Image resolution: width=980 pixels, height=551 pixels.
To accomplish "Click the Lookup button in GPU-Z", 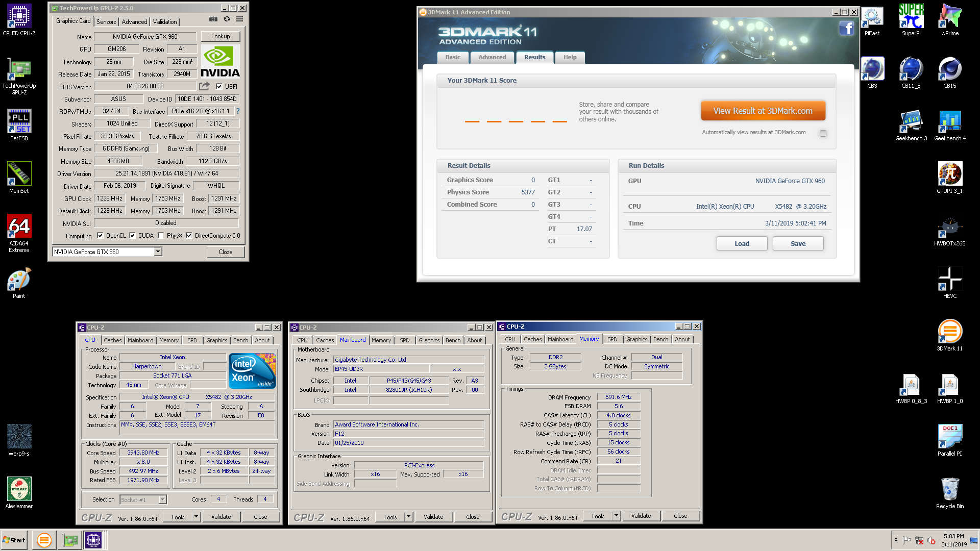I will 220,36.
